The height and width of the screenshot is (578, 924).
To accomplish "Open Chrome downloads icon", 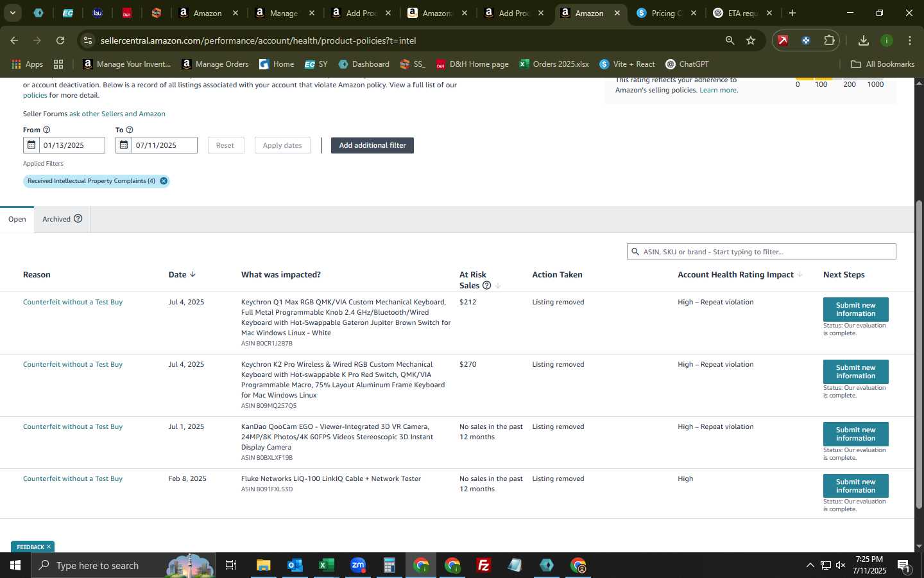I will click(864, 40).
